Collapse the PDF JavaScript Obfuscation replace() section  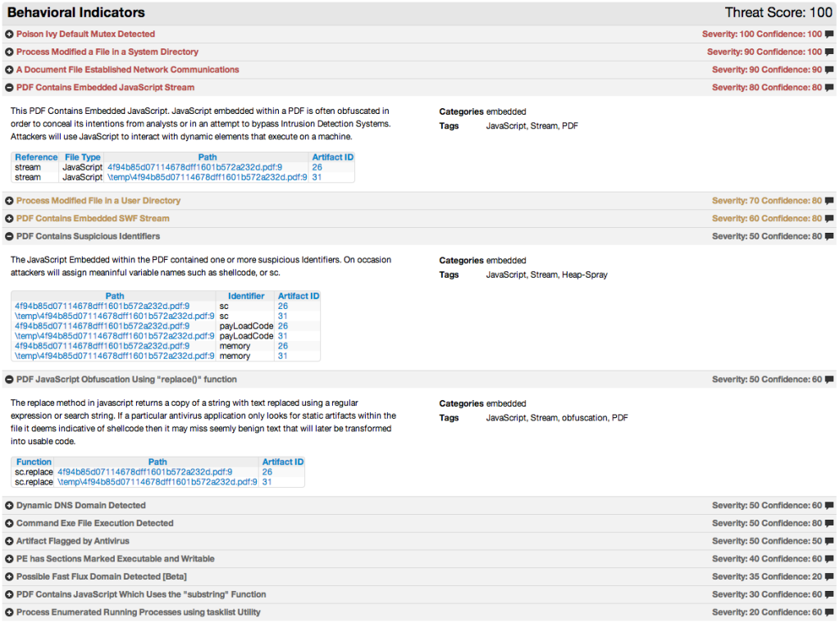pos(9,380)
